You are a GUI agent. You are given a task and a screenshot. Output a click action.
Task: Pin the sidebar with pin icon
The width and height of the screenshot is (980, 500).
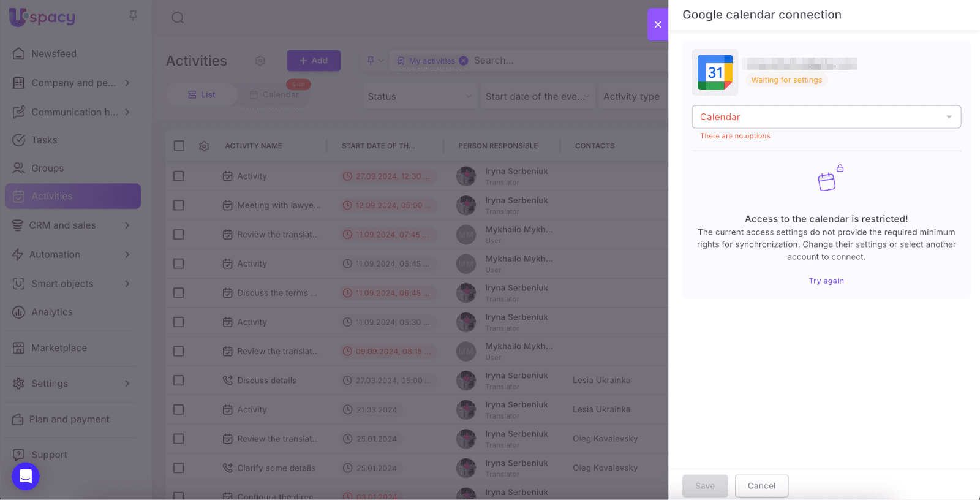[133, 16]
